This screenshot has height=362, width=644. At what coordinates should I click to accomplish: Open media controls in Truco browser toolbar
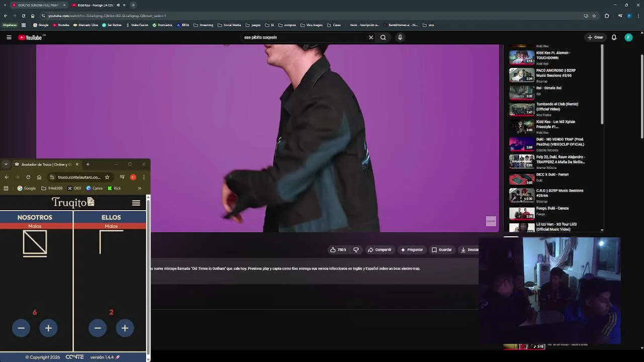(x=122, y=177)
